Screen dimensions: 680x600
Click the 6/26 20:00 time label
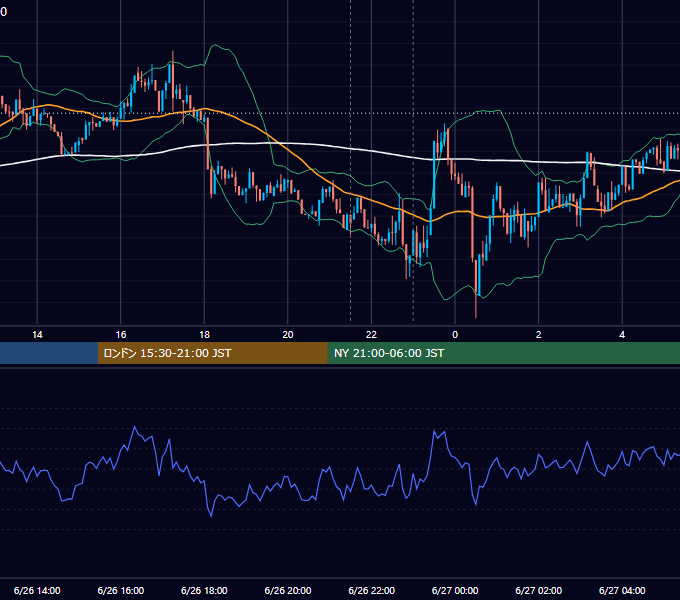coord(288,590)
